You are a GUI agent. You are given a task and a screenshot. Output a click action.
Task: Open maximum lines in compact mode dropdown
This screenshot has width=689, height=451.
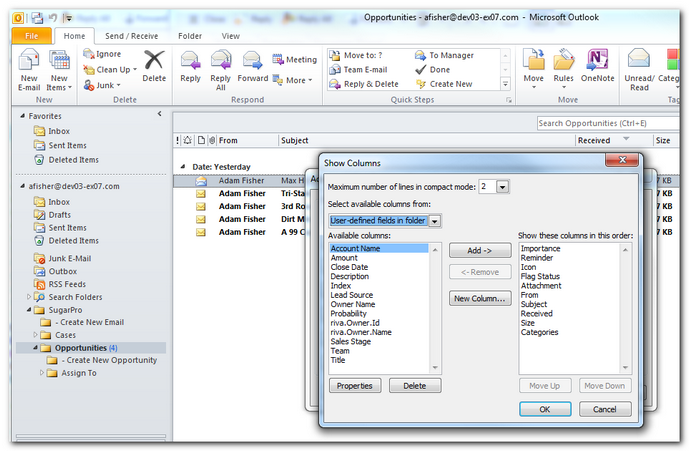[x=502, y=187]
